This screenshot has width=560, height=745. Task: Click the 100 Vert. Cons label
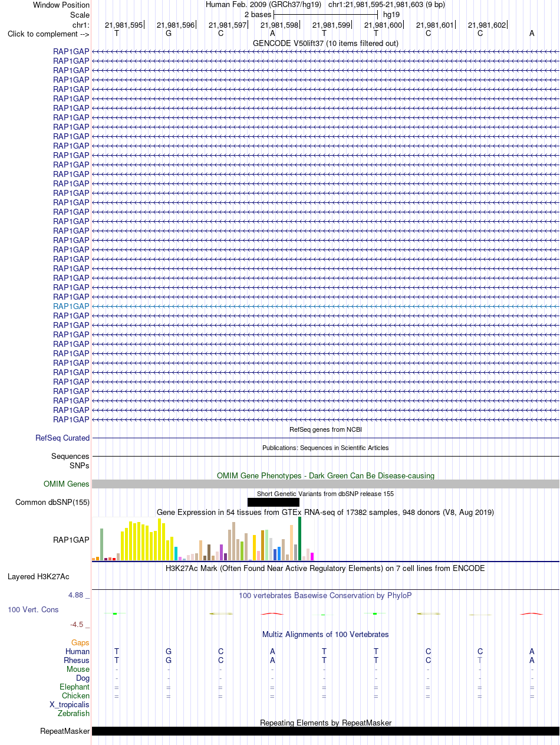34,609
